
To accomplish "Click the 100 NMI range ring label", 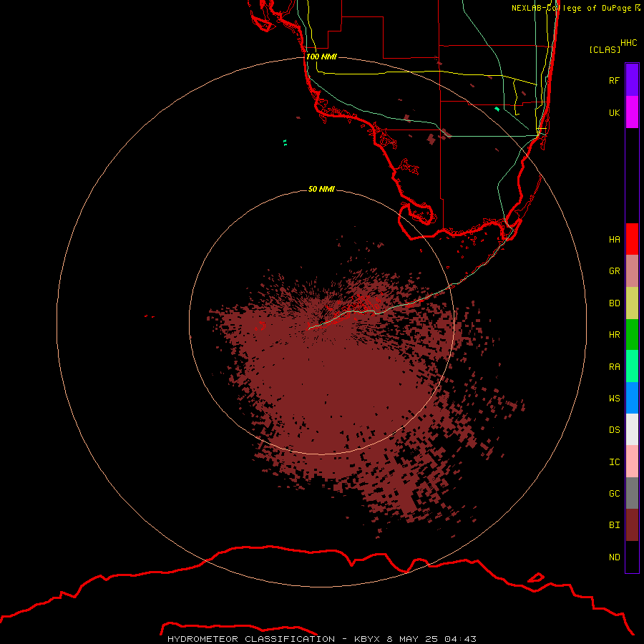I will tap(321, 57).
